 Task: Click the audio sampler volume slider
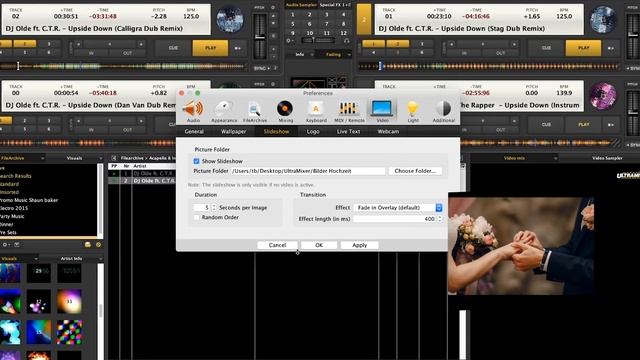(x=318, y=40)
